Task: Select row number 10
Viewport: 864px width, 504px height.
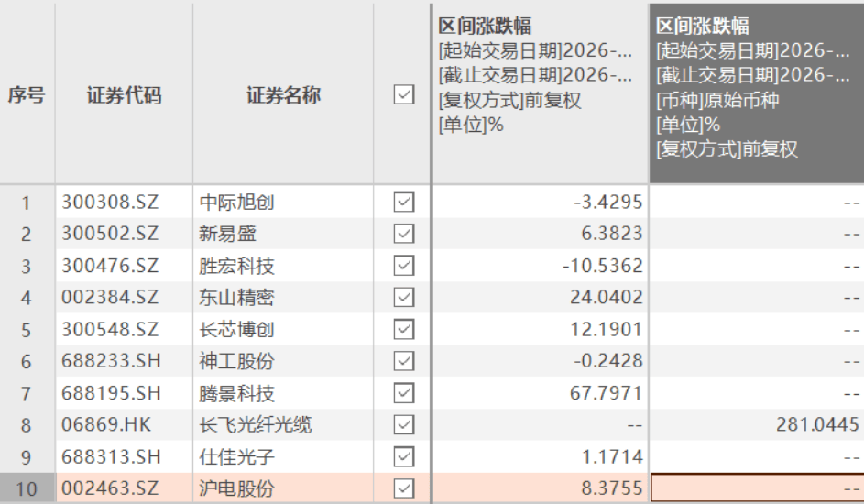Action: point(27,488)
